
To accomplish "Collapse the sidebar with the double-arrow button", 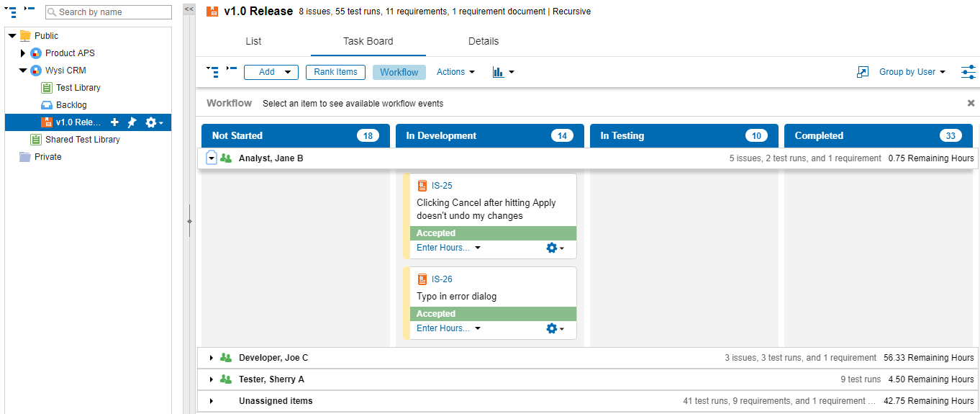I will click(189, 9).
